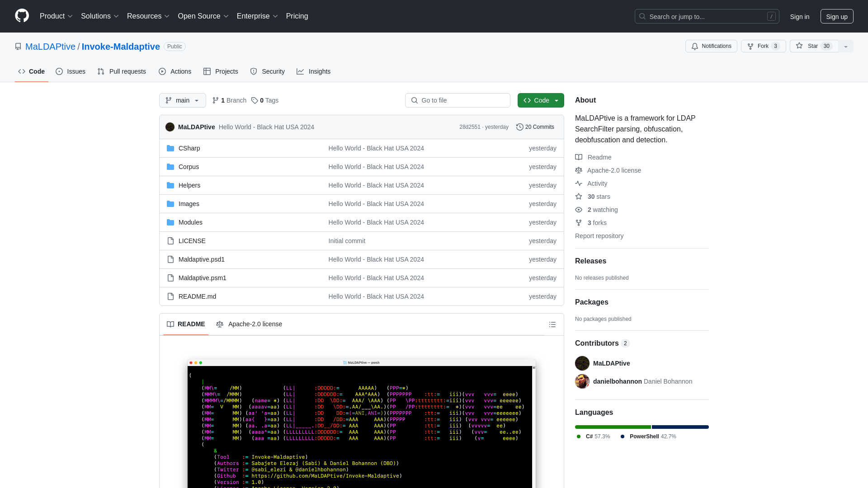
Task: Expand the Solutions menu
Action: (x=100, y=16)
